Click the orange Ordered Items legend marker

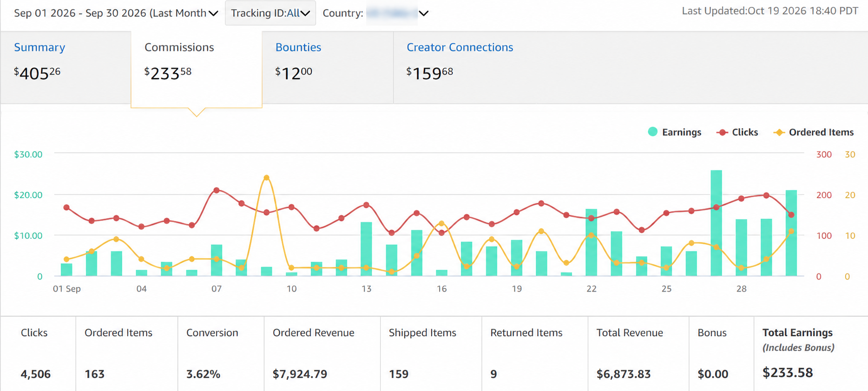point(779,133)
